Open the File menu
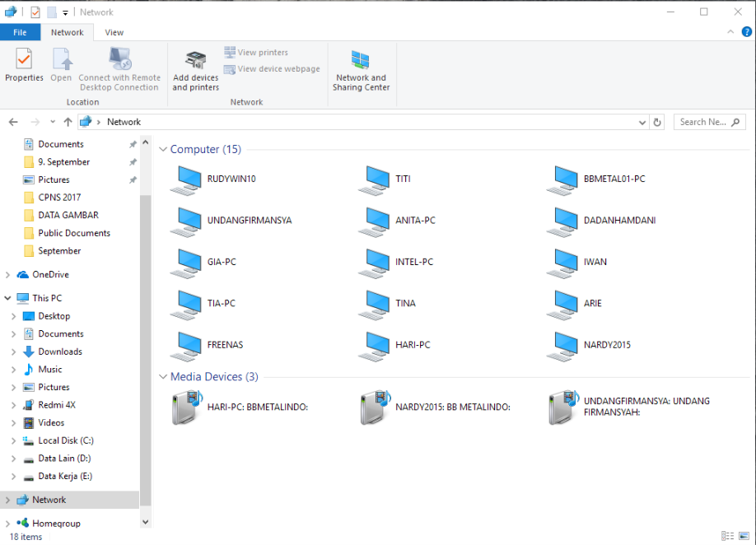Image resolution: width=756 pixels, height=545 pixels. 21,32
